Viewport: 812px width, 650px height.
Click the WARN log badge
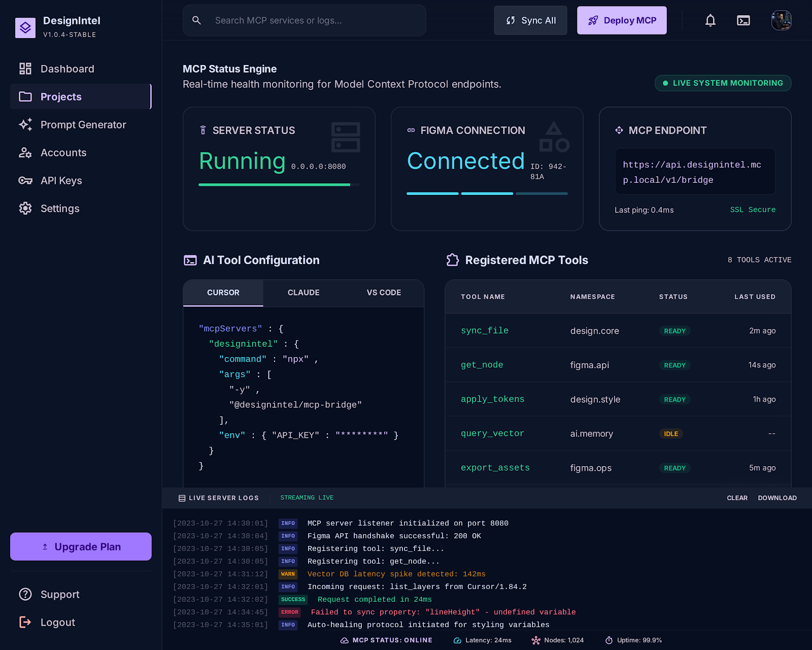tap(288, 574)
